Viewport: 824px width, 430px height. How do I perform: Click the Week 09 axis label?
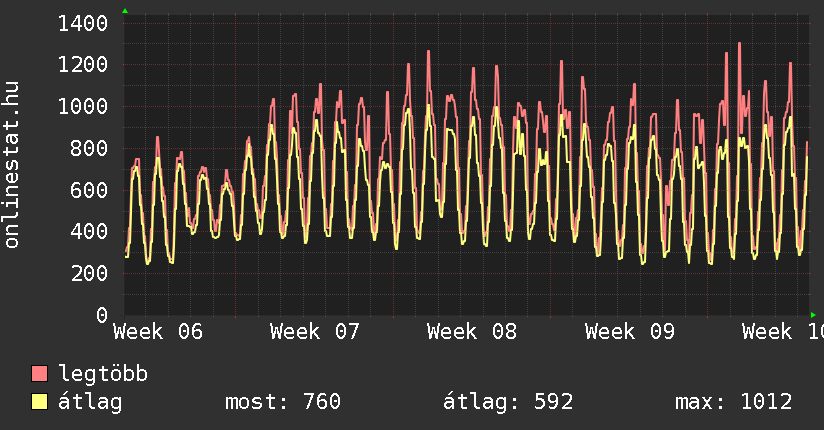pyautogui.click(x=630, y=332)
